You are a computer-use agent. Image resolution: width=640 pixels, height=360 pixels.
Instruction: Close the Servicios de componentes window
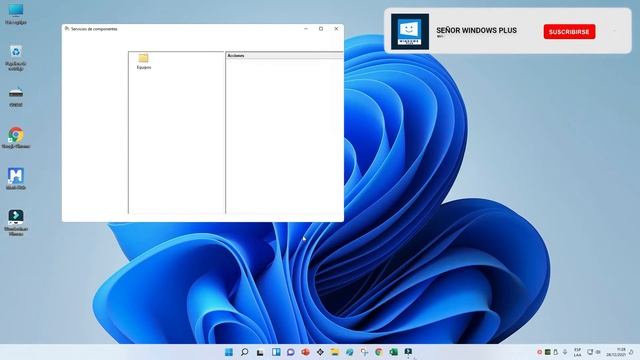click(x=336, y=29)
